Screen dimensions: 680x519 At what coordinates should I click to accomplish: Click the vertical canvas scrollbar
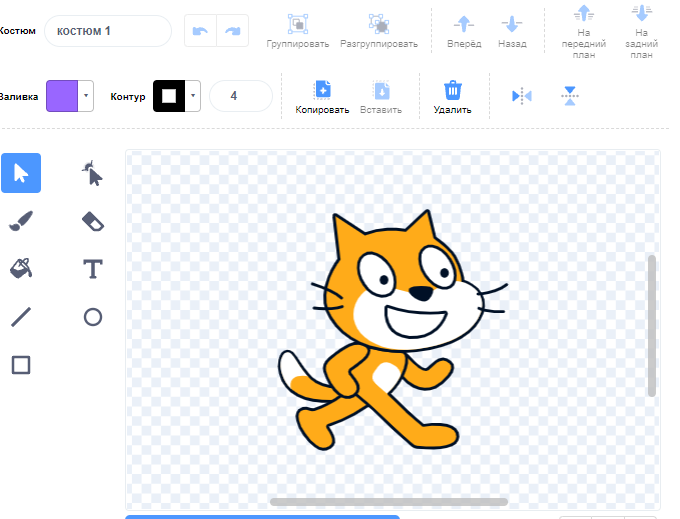click(652, 325)
